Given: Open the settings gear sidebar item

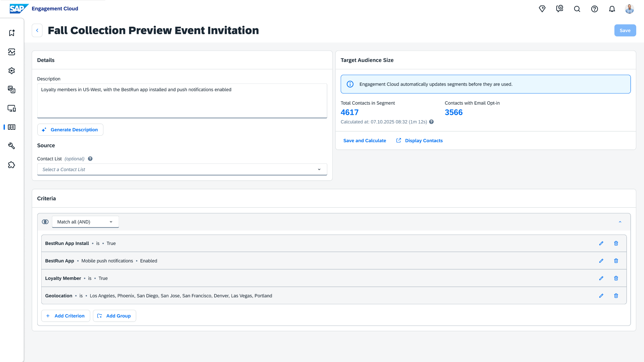Looking at the screenshot, I should (12, 71).
